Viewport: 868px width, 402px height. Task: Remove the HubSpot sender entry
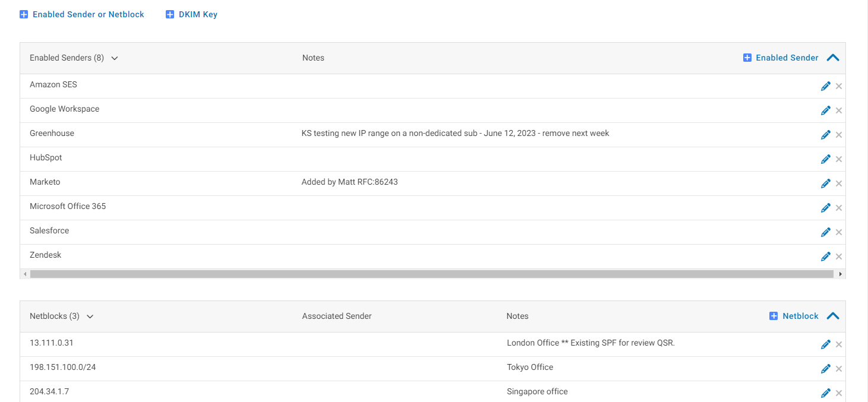tap(839, 159)
